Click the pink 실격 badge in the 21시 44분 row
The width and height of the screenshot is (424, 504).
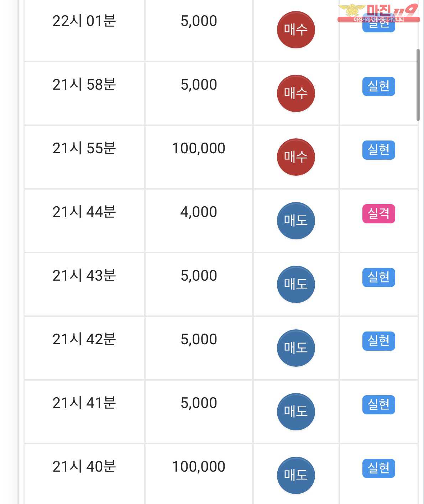click(x=379, y=214)
